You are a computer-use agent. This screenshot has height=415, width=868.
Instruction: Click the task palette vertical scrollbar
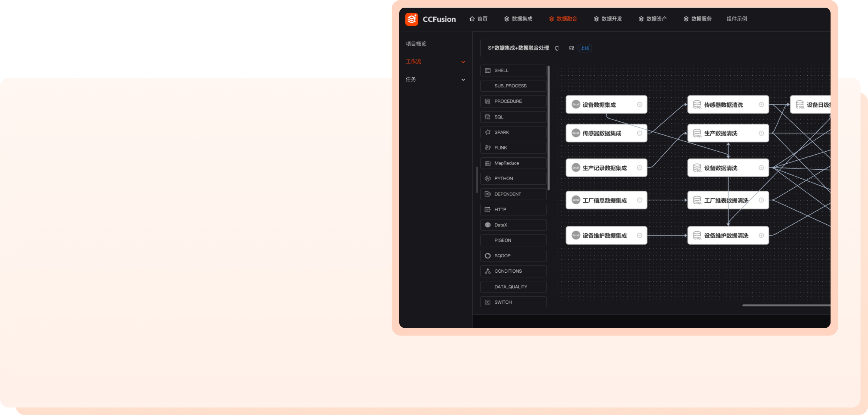coord(549,127)
